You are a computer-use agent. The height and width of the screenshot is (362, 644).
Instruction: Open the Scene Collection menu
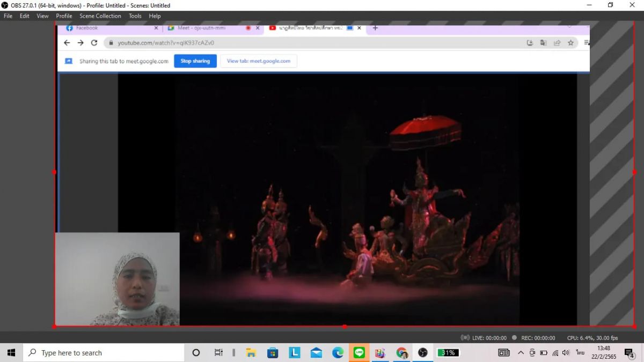[x=100, y=16]
